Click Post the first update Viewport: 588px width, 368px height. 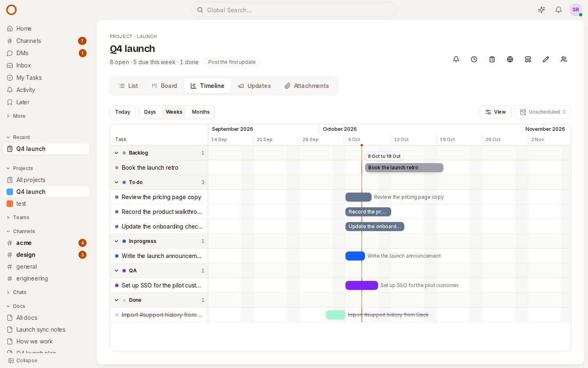pos(232,62)
